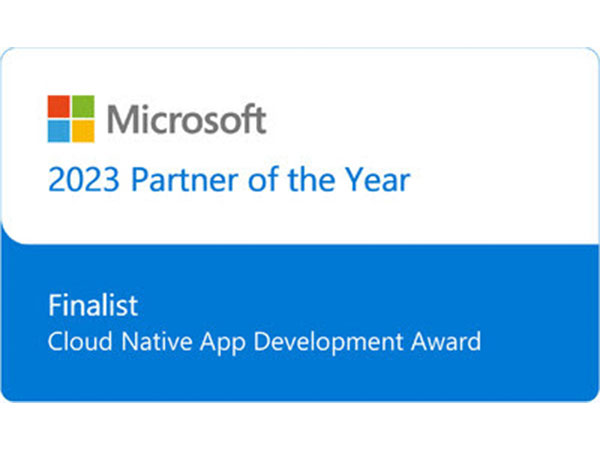This screenshot has width=600, height=450.
Task: Click the yellow square of Microsoft logo
Action: (83, 131)
